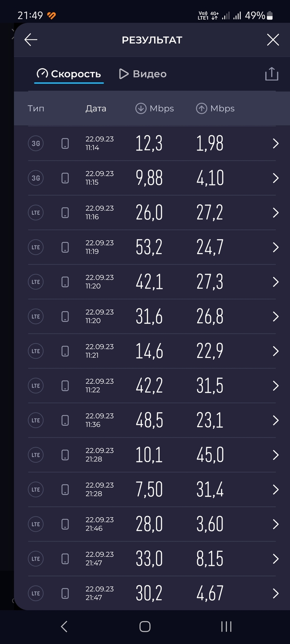Select the LTE badge next to the 11:16 test
The height and width of the screenshot is (644, 290).
36,212
